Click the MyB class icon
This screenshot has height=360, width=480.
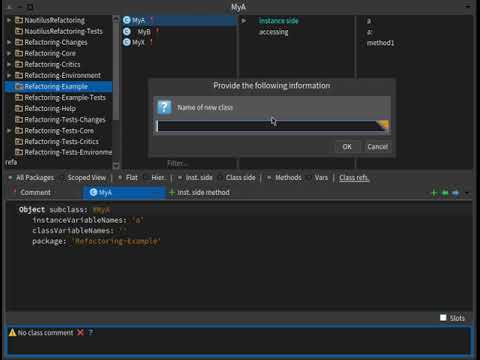coord(127,32)
